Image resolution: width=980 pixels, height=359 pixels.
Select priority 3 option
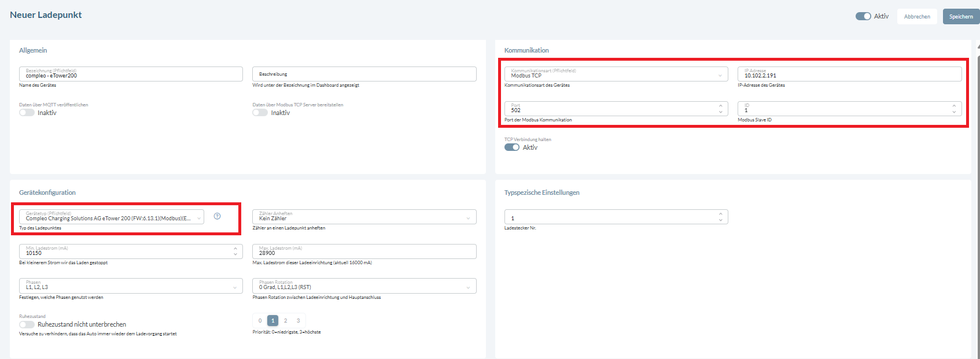(x=299, y=320)
